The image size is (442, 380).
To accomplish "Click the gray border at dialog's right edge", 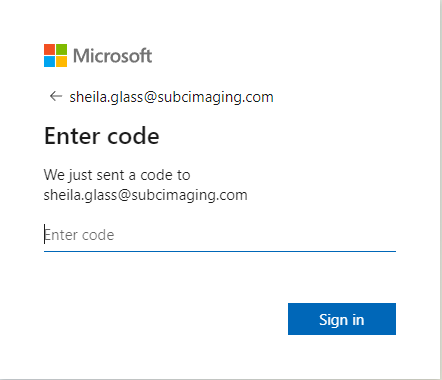I will coord(441,190).
